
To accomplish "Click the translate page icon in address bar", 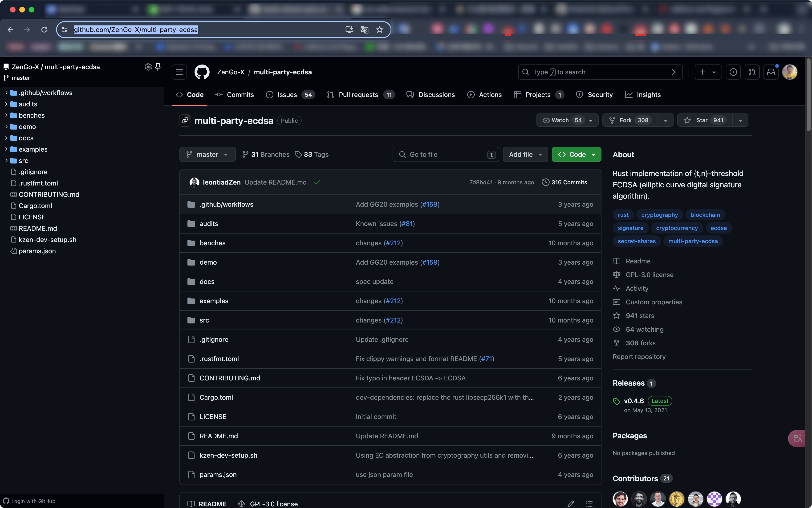I will tap(364, 30).
